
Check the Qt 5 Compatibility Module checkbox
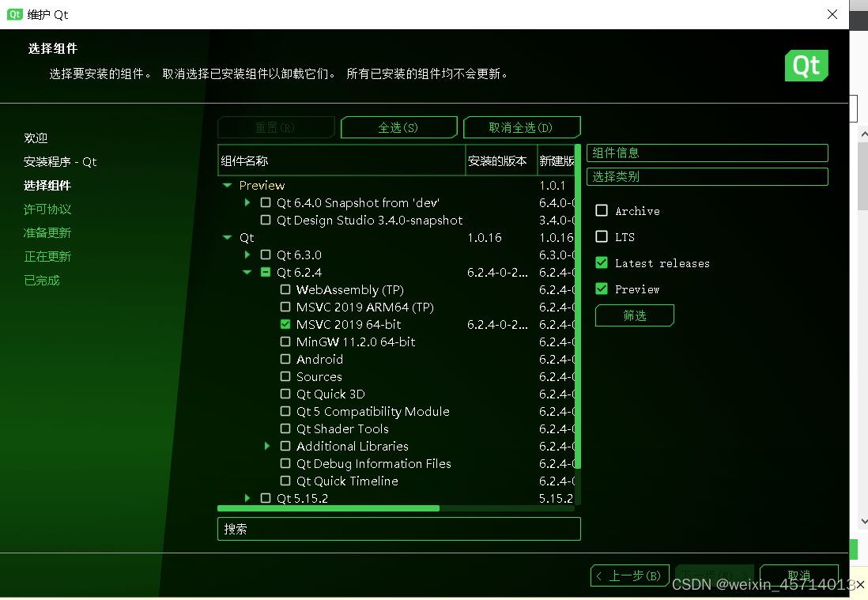click(x=285, y=411)
